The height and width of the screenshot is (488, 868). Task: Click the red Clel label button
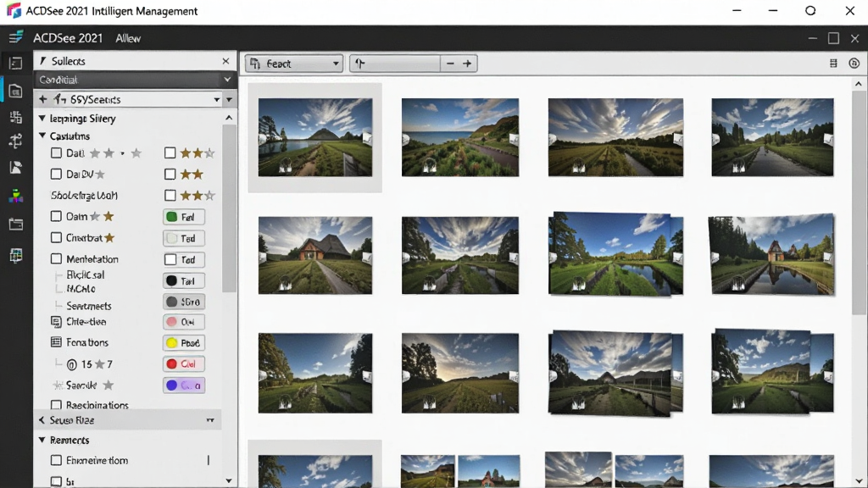(x=184, y=364)
